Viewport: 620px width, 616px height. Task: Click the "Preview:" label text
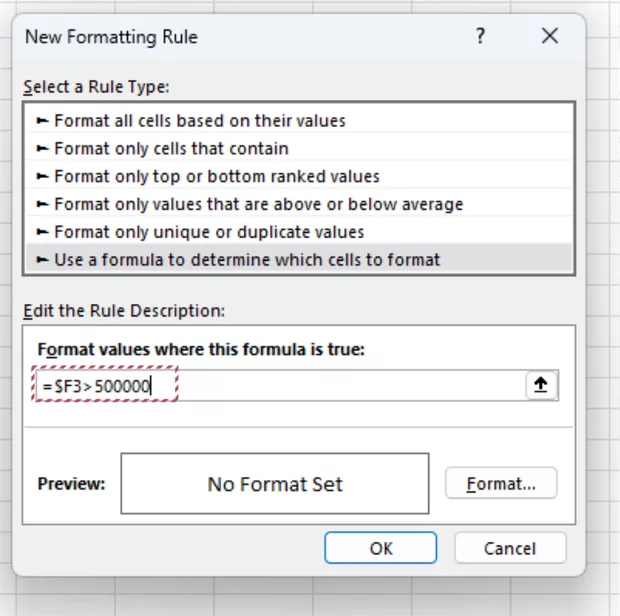[71, 484]
